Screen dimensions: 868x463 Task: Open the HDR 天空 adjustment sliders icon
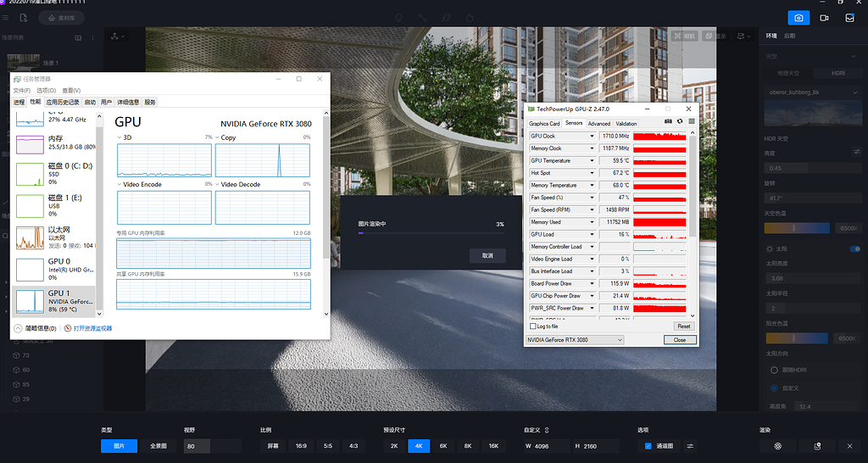click(857, 152)
